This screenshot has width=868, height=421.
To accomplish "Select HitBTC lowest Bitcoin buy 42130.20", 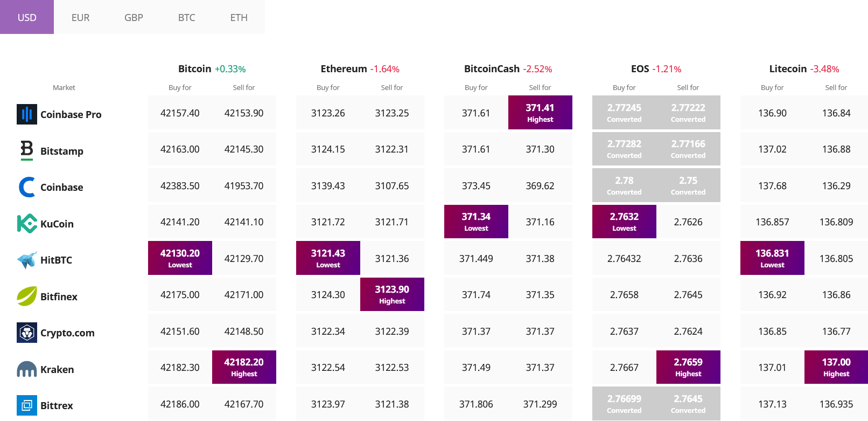I will coord(180,258).
